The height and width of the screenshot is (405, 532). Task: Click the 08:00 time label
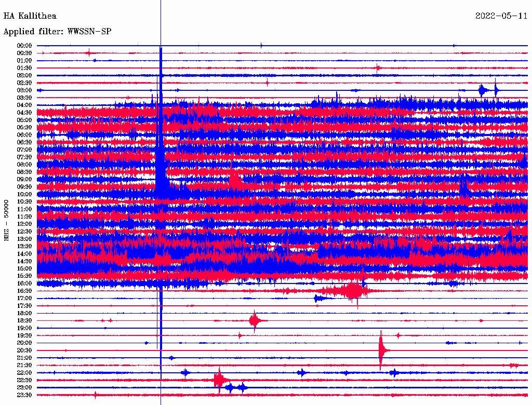coord(24,165)
